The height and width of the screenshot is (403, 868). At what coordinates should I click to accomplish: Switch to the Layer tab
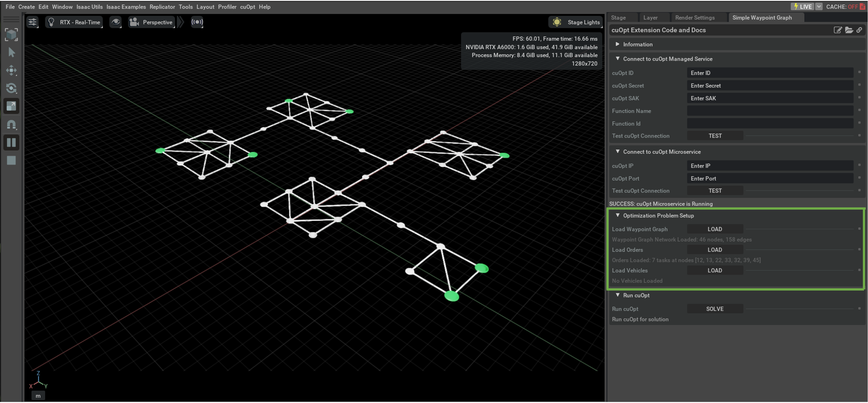(x=650, y=18)
